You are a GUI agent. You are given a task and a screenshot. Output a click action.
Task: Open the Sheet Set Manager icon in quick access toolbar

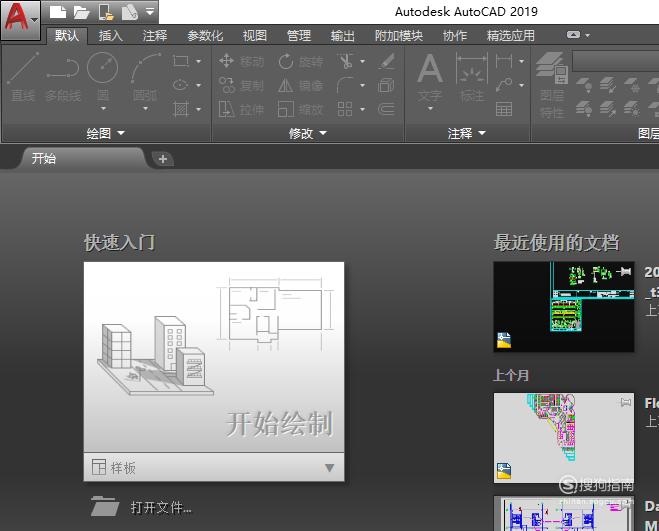[129, 12]
